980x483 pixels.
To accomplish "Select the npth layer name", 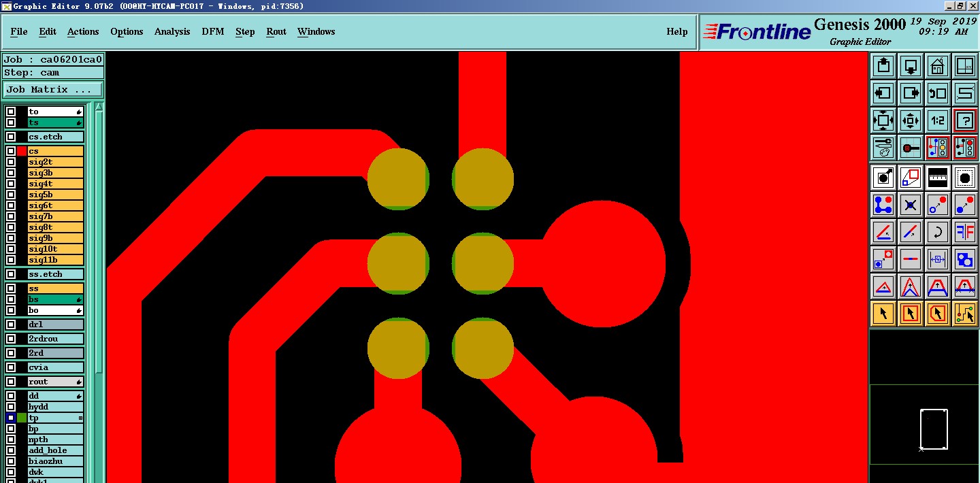I will (x=56, y=439).
